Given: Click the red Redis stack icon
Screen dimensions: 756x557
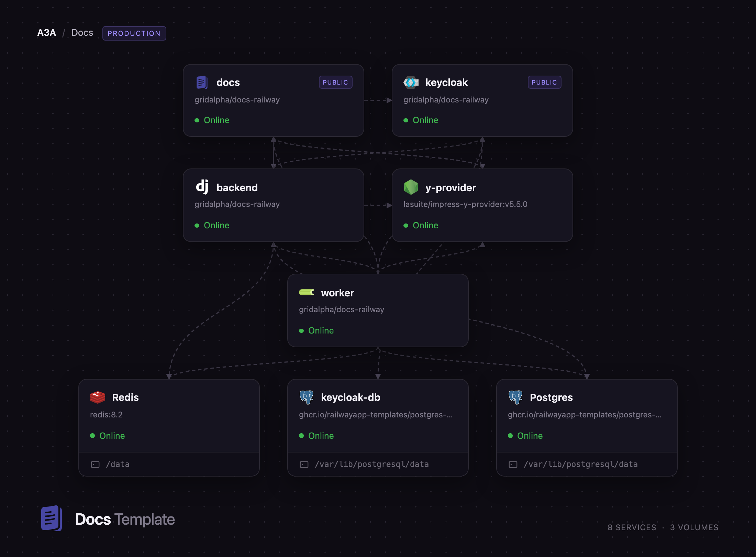Looking at the screenshot, I should 98,397.
